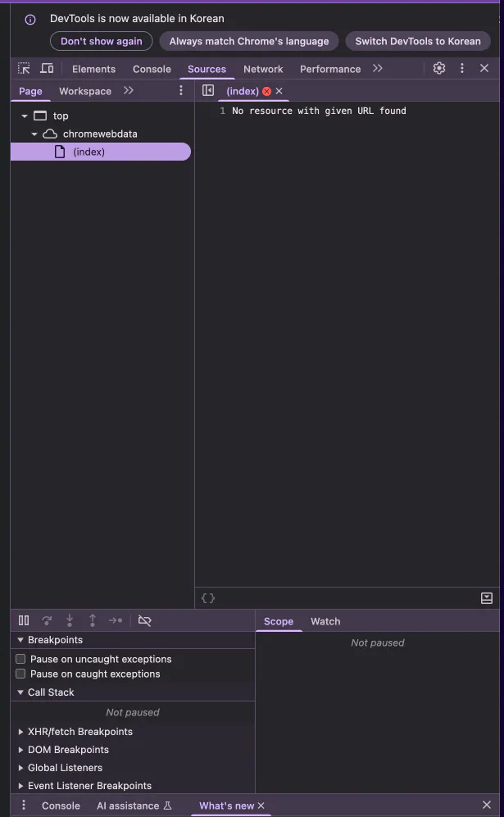The height and width of the screenshot is (817, 504).
Task: Deactivate breakpoints icon
Action: coord(144,620)
